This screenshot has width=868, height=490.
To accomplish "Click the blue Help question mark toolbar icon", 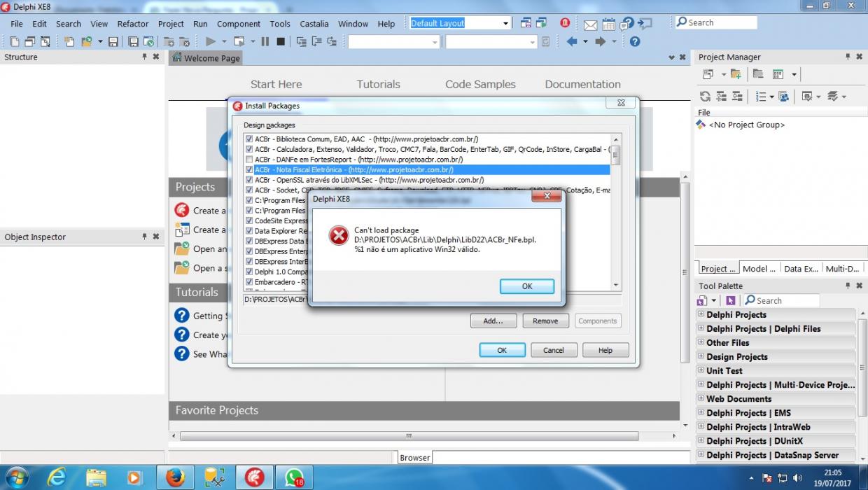I will (x=635, y=42).
